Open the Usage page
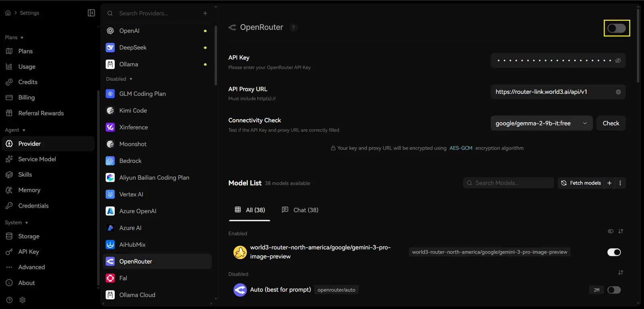 coord(48,67)
